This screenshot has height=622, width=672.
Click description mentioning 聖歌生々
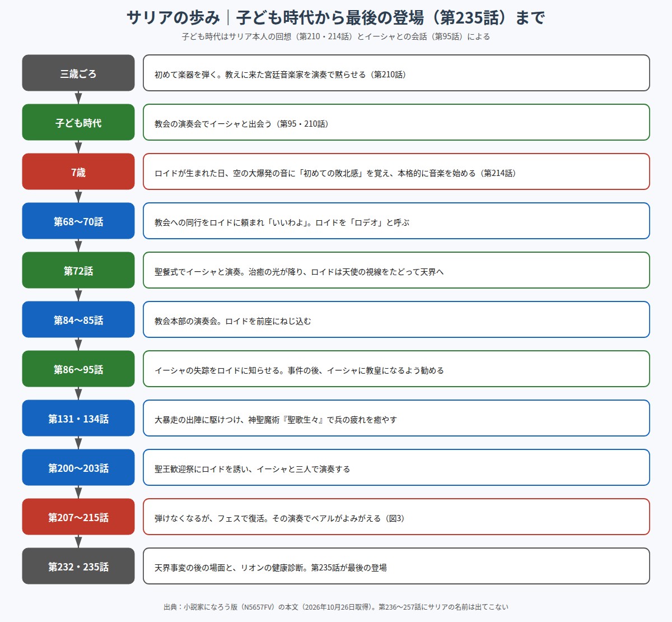click(x=396, y=418)
